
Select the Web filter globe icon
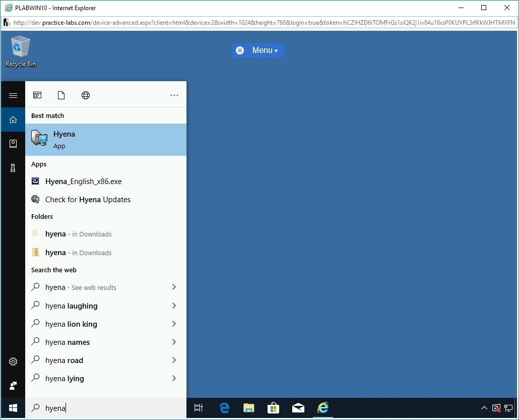coord(86,95)
